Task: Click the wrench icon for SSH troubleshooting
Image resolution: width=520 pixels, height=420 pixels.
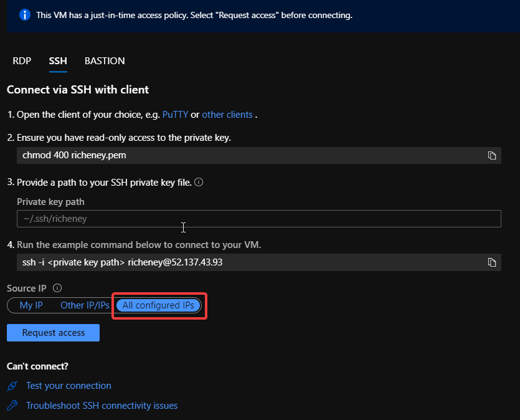Action: pyautogui.click(x=12, y=406)
